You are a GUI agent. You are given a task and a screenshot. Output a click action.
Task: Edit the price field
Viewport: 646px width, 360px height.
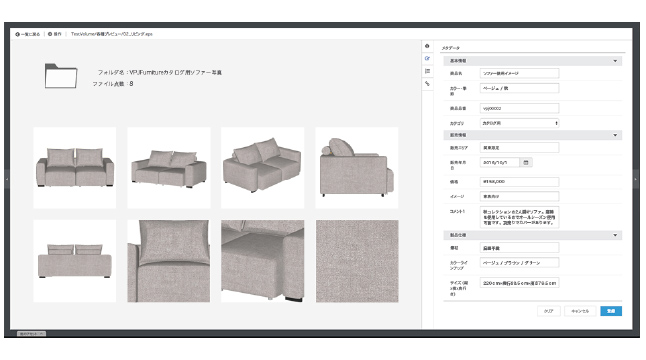click(x=519, y=182)
